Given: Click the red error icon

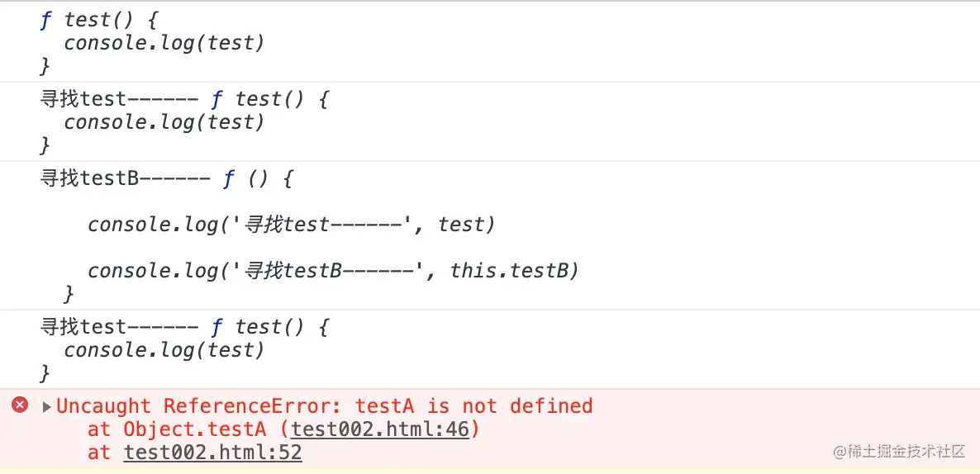Looking at the screenshot, I should click(x=20, y=405).
